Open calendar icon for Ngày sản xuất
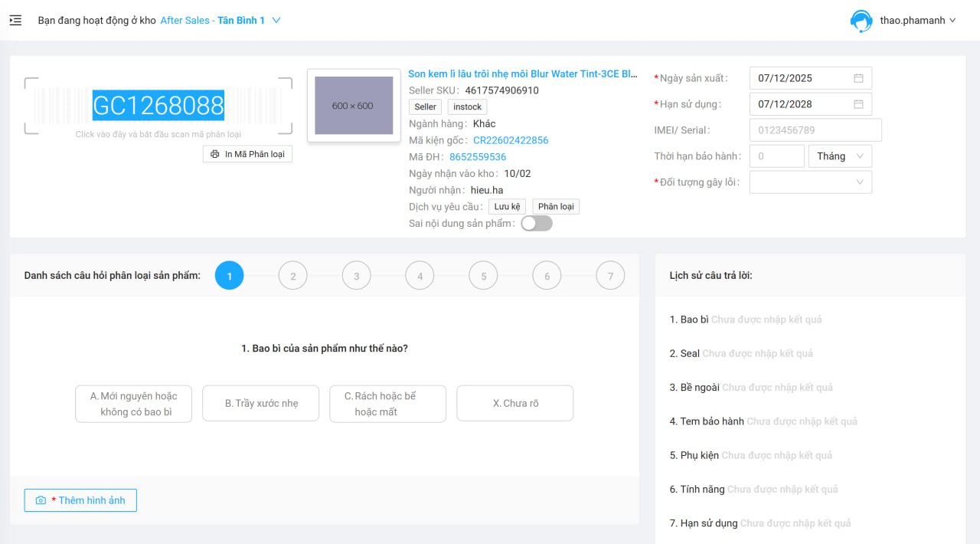Screen dimensions: 980x544 click(858, 78)
